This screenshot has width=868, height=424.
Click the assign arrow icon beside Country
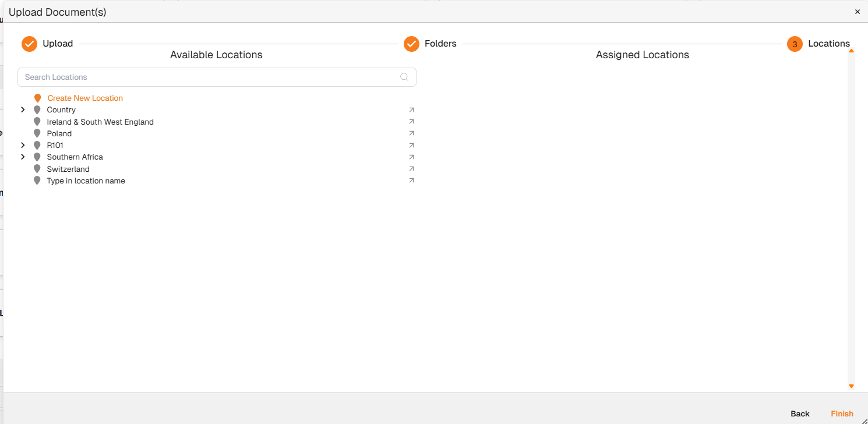point(411,109)
